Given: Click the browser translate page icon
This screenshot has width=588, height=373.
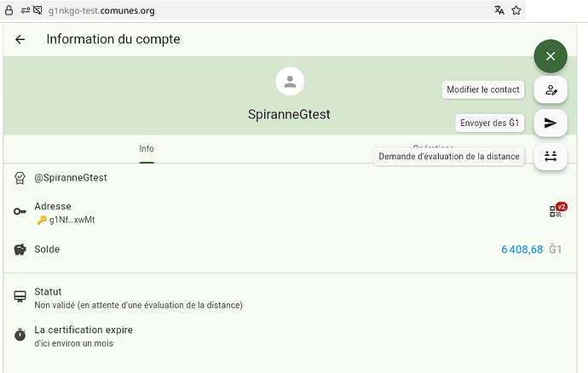Looking at the screenshot, I should coord(499,10).
